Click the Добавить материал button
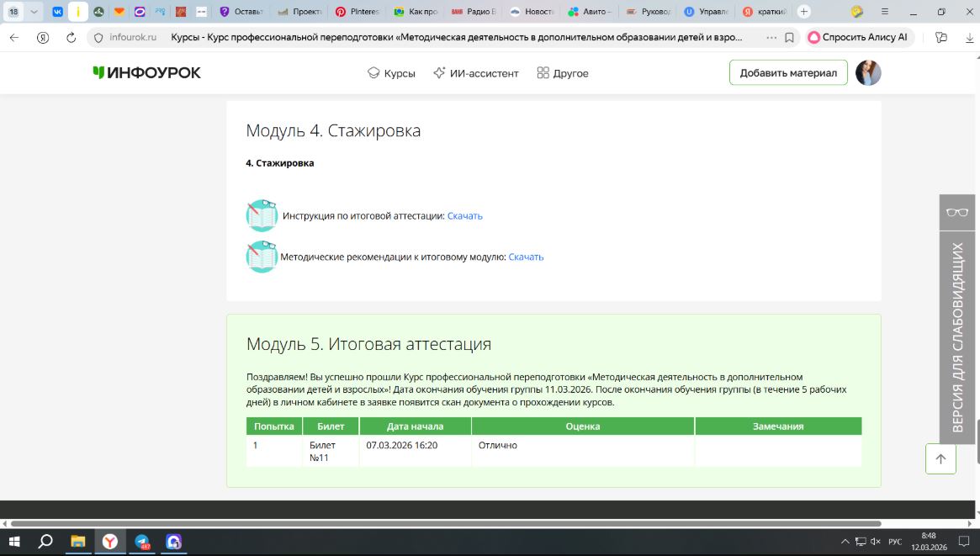The height and width of the screenshot is (556, 980). 788,73
